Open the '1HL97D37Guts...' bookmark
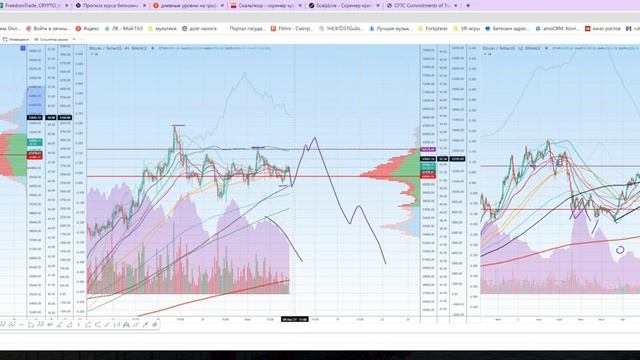 pos(340,29)
